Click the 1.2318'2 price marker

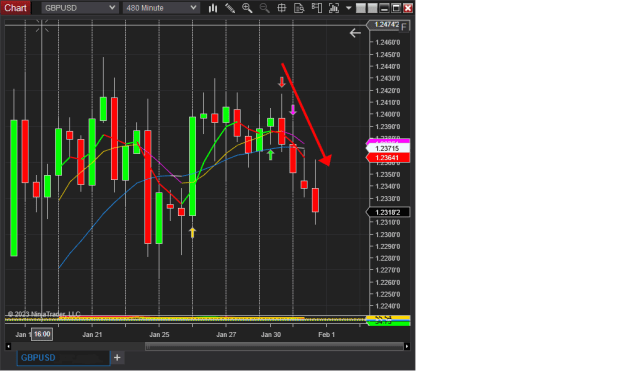(x=387, y=212)
